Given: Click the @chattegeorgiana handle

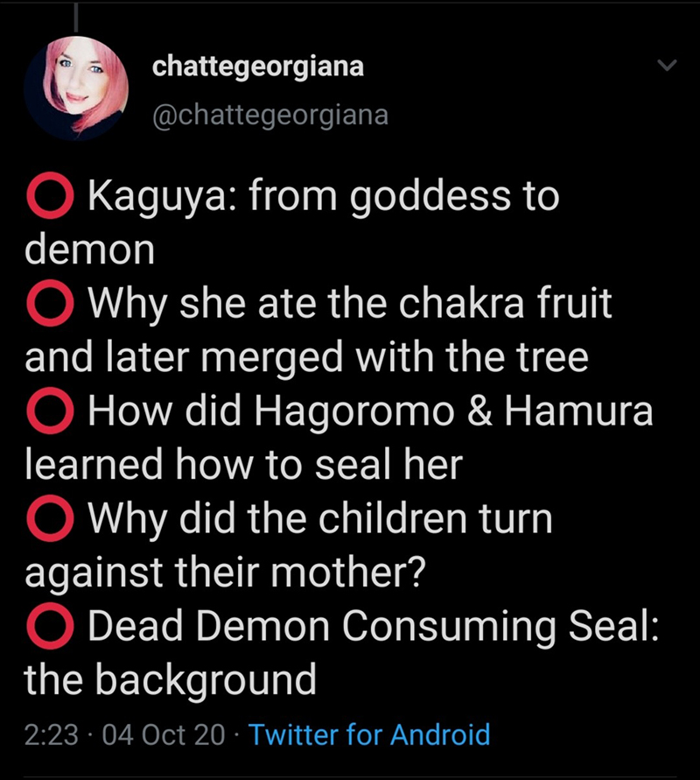Looking at the screenshot, I should (x=269, y=115).
